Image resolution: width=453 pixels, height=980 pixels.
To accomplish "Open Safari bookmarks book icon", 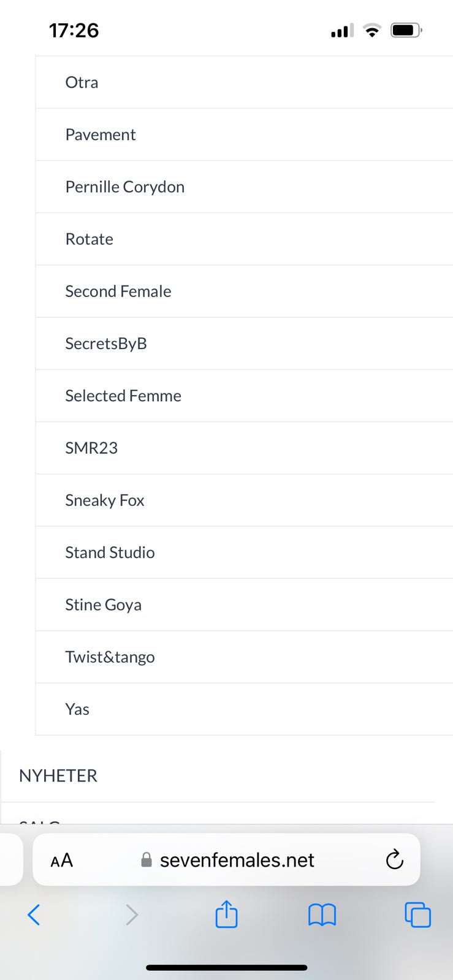I will point(322,915).
